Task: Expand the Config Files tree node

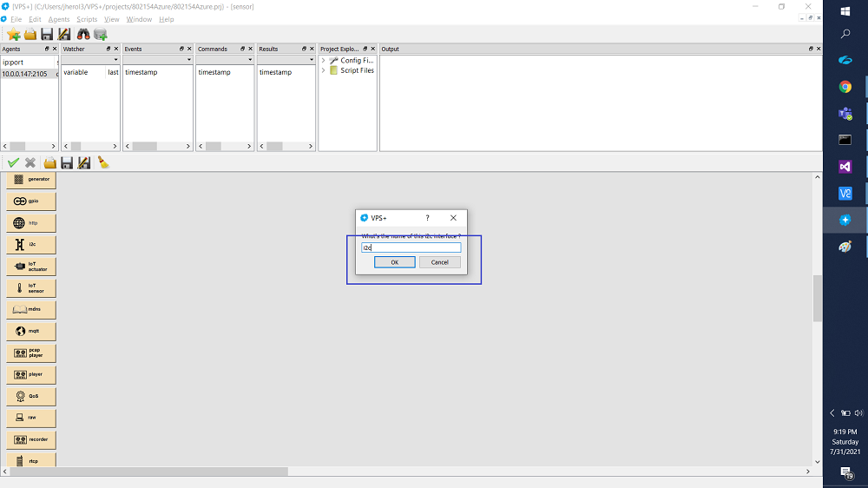Action: point(324,61)
